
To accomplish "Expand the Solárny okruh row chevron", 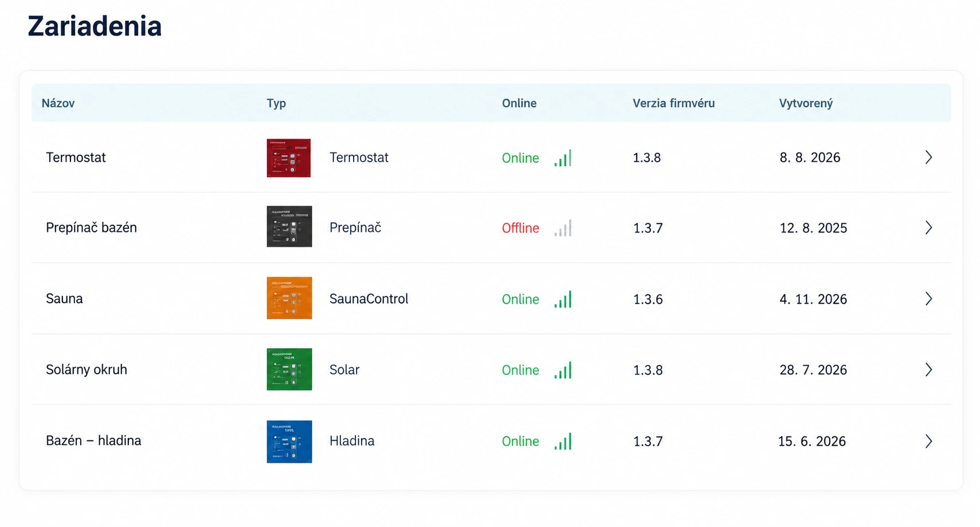I will click(x=928, y=369).
